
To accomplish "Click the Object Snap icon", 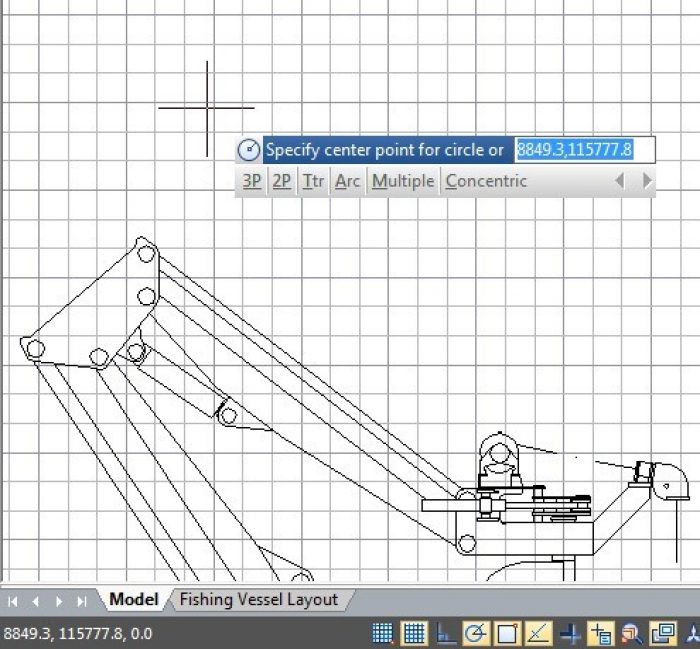I will [x=507, y=633].
